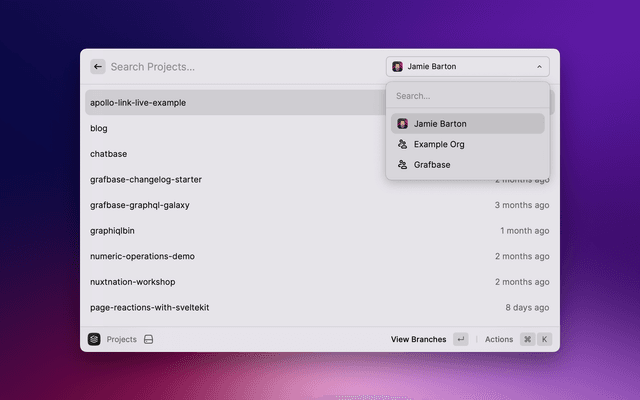Click the K key badge
The width and height of the screenshot is (640, 400).
tap(544, 339)
